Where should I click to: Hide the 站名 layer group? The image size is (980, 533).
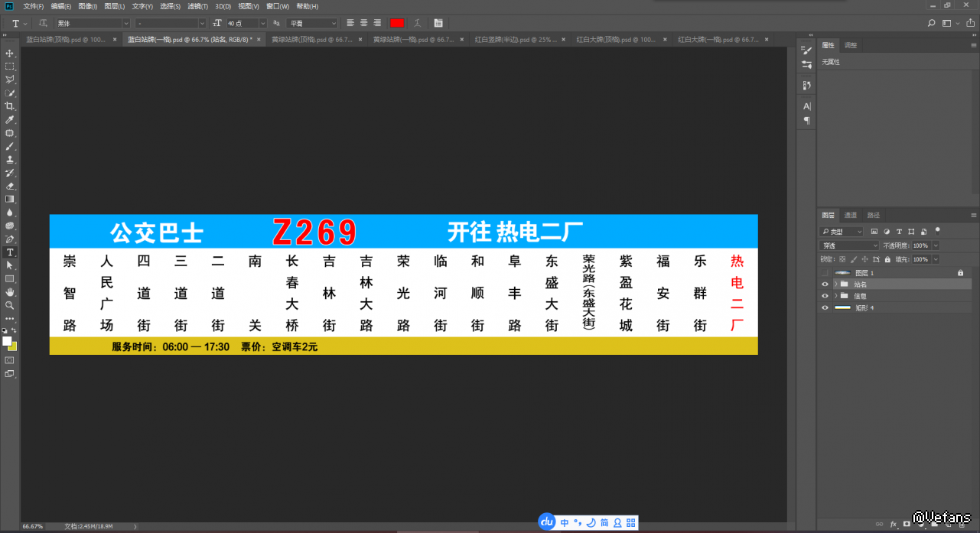point(825,284)
